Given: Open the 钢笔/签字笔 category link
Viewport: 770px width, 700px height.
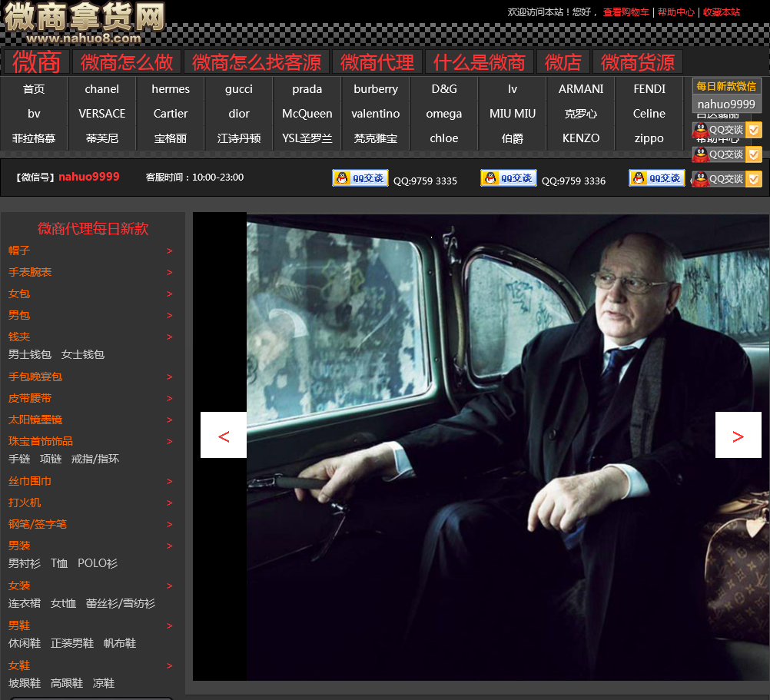Looking at the screenshot, I should pyautogui.click(x=38, y=524).
